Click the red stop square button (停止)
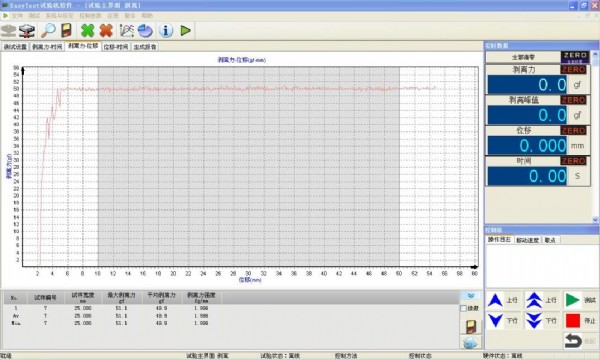The width and height of the screenshot is (600, 360). [x=572, y=321]
